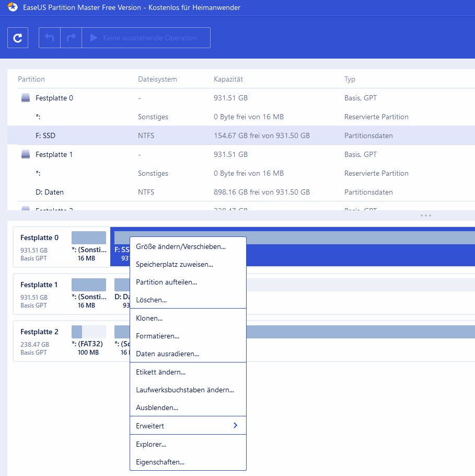Select 'Formatieren...' in the context menu
The width and height of the screenshot is (475, 476).
157,336
